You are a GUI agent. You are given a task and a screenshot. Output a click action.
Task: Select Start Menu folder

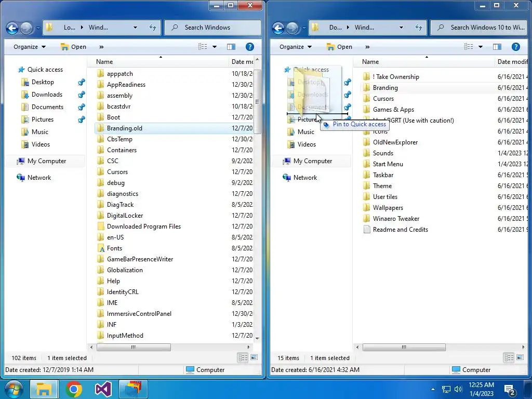tap(388, 164)
